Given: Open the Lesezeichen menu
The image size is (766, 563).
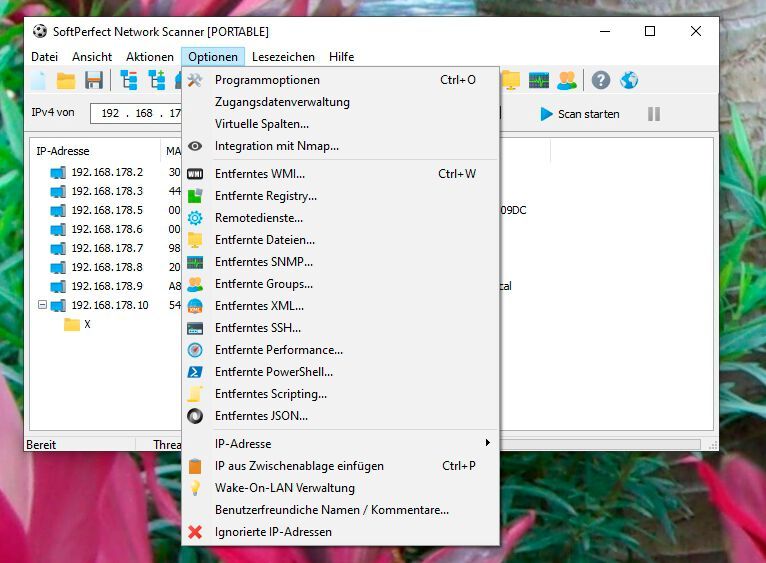Looking at the screenshot, I should pyautogui.click(x=283, y=57).
